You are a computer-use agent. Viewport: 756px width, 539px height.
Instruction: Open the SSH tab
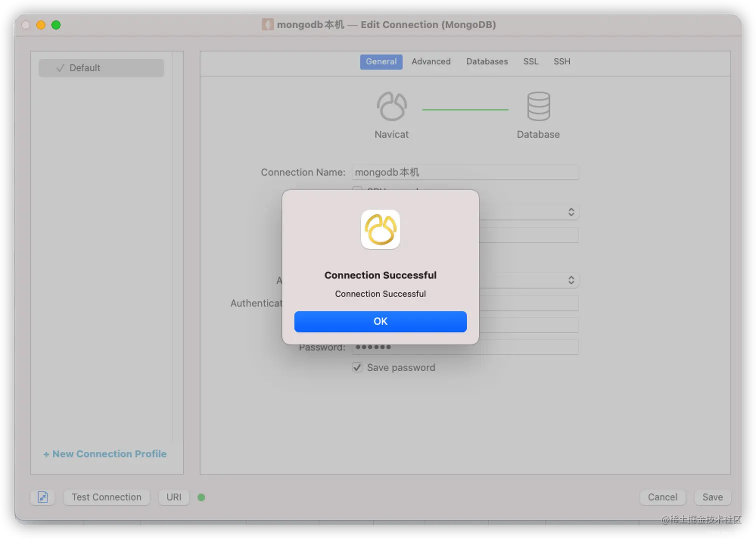click(561, 61)
